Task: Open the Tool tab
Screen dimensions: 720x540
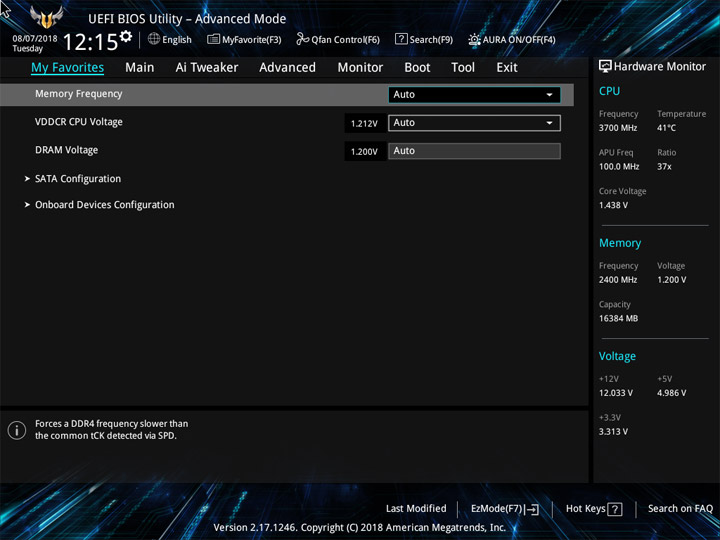Action: 463,68
